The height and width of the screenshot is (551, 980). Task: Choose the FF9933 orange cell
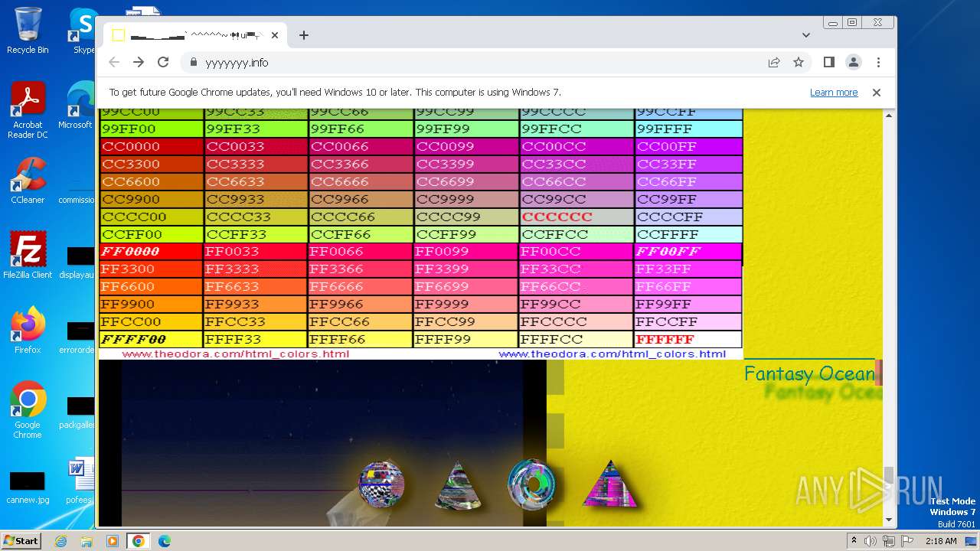pyautogui.click(x=256, y=304)
